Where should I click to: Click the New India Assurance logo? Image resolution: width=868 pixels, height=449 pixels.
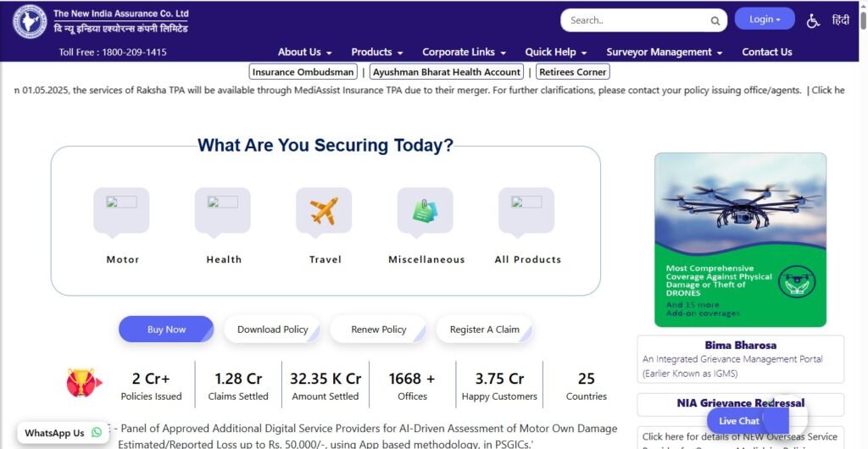[x=30, y=21]
